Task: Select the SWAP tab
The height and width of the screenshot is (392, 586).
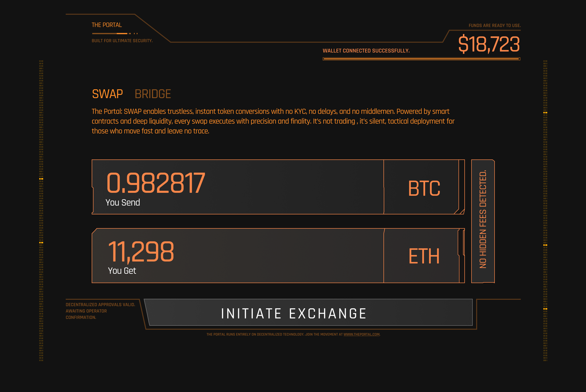Action: point(107,94)
